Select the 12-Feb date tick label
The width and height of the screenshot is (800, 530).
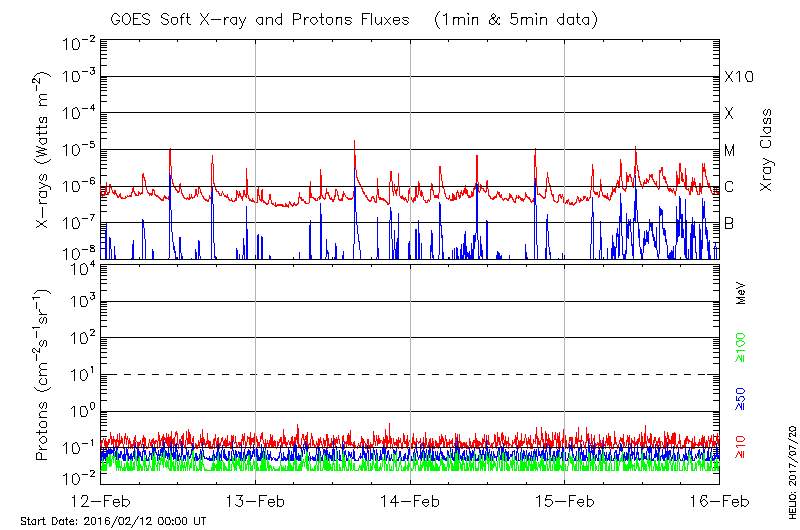click(x=101, y=501)
